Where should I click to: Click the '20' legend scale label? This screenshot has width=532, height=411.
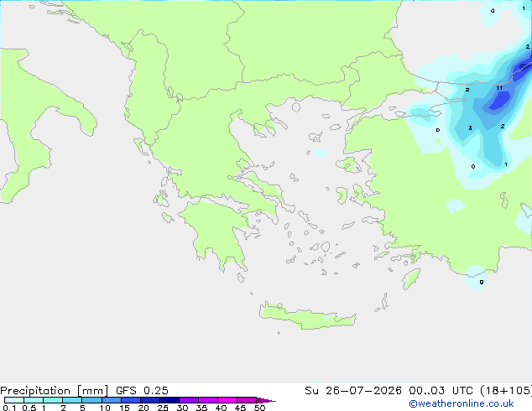(x=143, y=408)
